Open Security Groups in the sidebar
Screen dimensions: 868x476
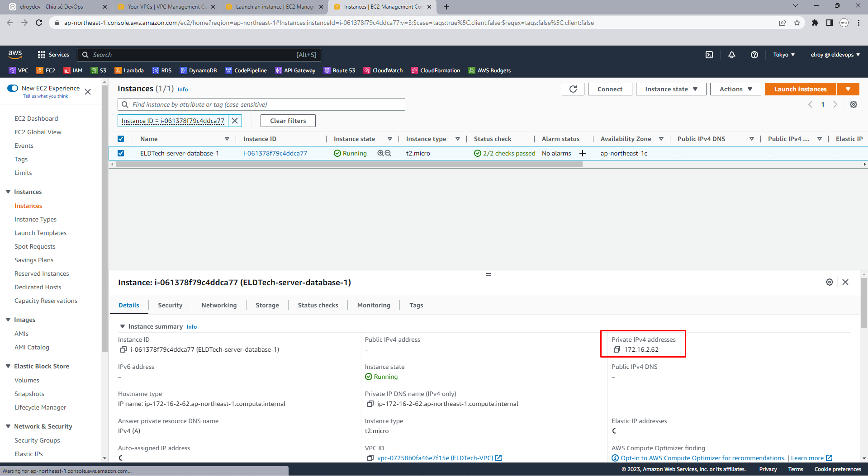coord(37,440)
